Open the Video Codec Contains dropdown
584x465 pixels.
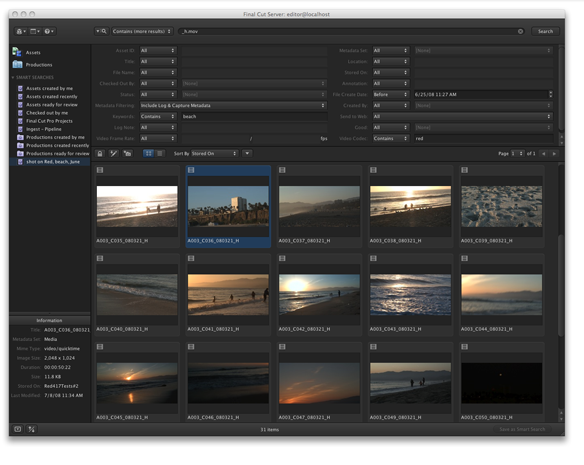pos(391,139)
